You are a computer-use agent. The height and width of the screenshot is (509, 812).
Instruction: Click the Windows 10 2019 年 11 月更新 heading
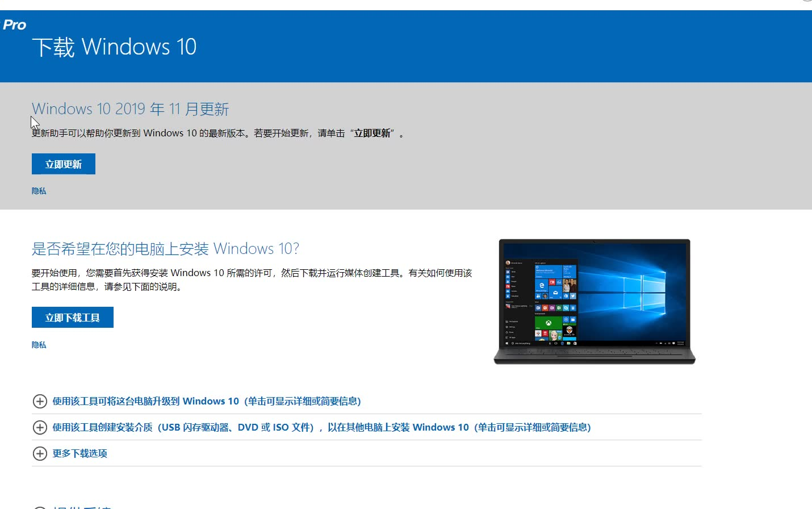(x=131, y=109)
